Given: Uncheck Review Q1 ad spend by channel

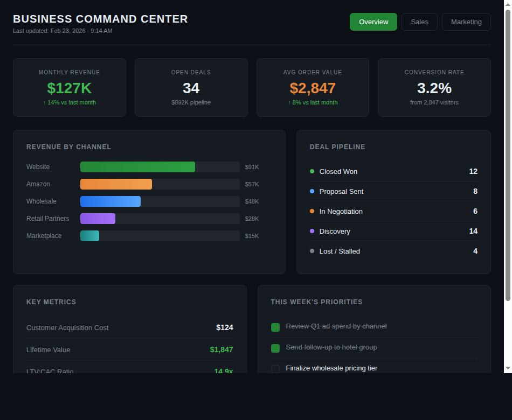Looking at the screenshot, I should click(x=275, y=326).
